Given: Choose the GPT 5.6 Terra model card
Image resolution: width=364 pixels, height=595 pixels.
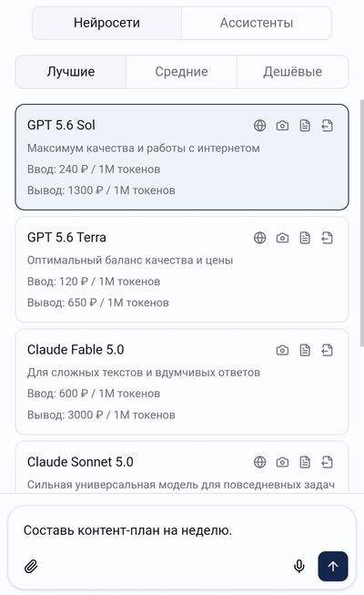Looking at the screenshot, I should (x=182, y=270).
